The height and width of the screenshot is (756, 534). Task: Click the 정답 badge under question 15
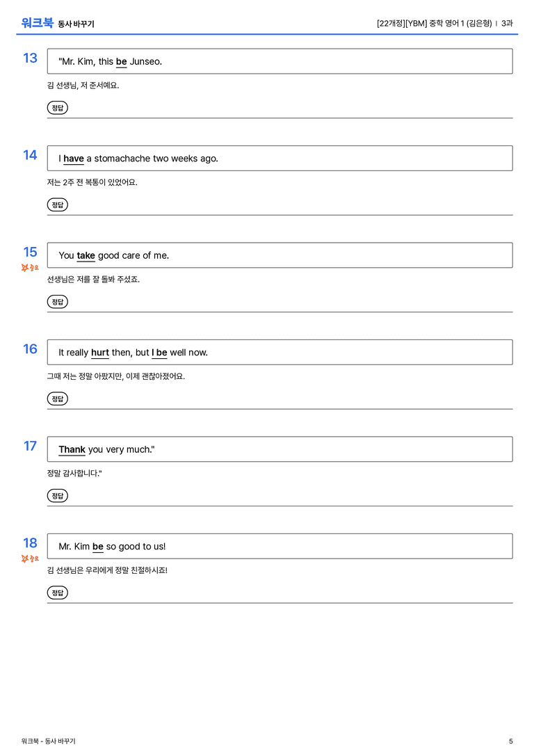click(x=57, y=302)
